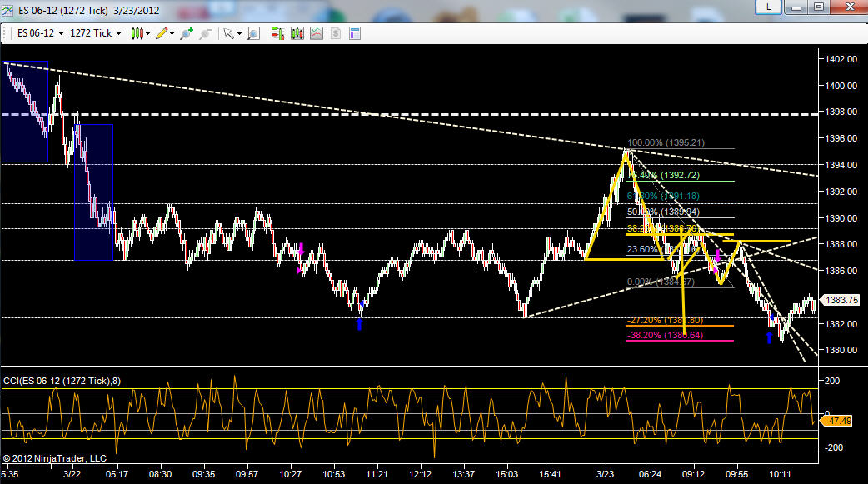Click the -200 label on CCI scale
This screenshot has width=868, height=484.
pyautogui.click(x=834, y=447)
